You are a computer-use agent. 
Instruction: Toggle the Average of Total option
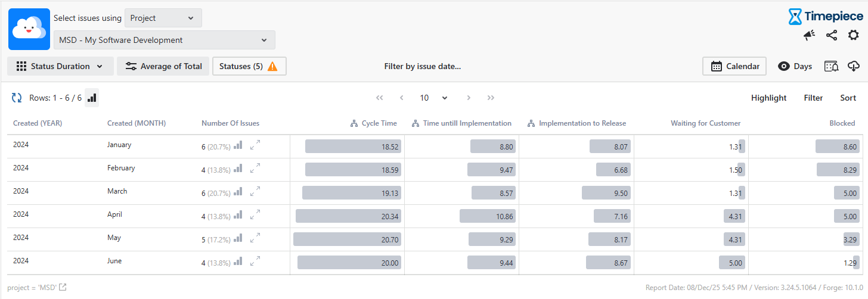163,66
